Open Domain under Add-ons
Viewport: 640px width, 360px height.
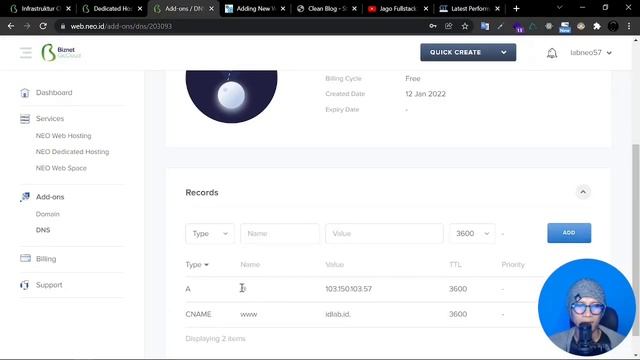pos(47,214)
